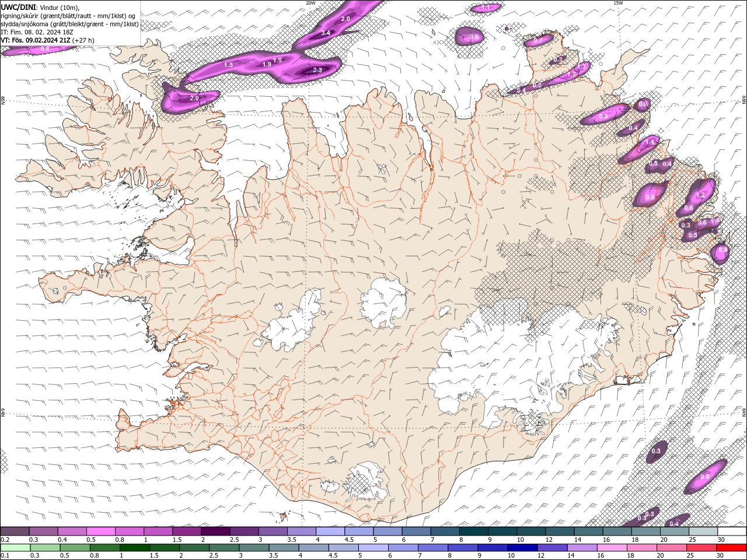Select the darkest green 1 swatch in the lower scale
The height and width of the screenshot is (560, 747).
tap(134, 548)
